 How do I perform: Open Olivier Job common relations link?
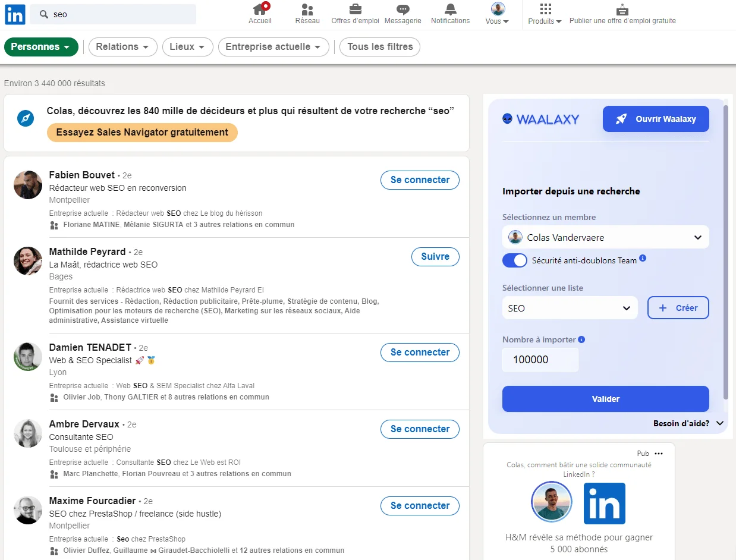click(x=81, y=397)
